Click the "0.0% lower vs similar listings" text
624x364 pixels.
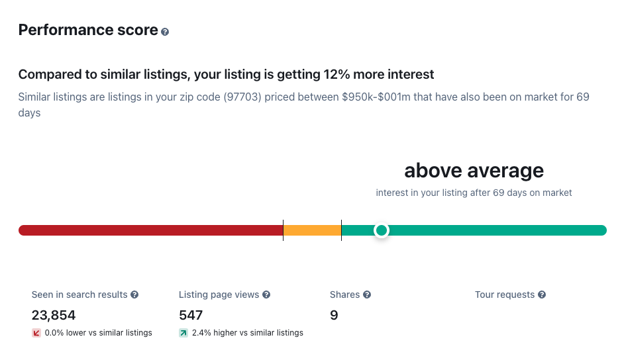[98, 333]
